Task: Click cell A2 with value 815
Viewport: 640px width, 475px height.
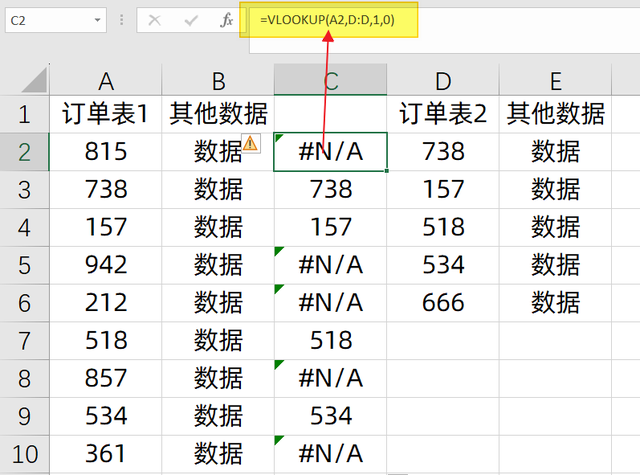Action: 106,152
